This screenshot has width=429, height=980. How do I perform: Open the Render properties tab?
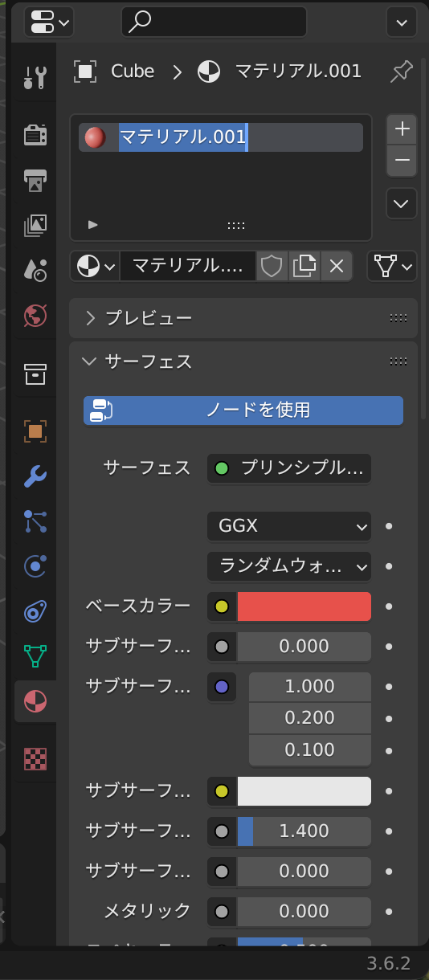35,134
